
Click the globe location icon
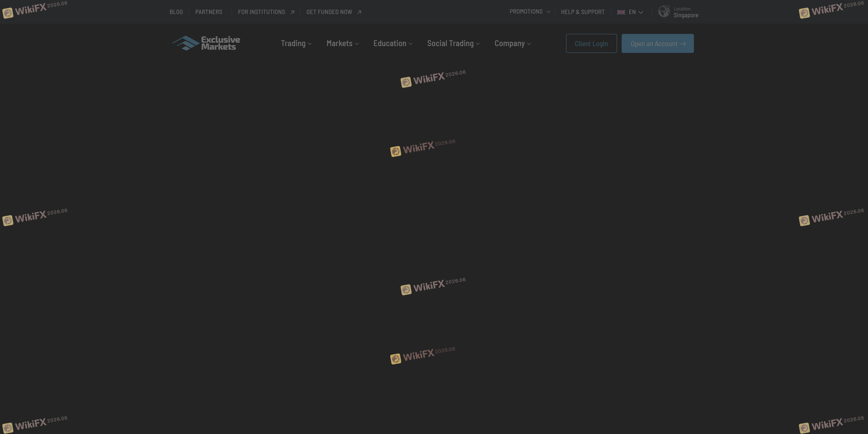(x=664, y=12)
